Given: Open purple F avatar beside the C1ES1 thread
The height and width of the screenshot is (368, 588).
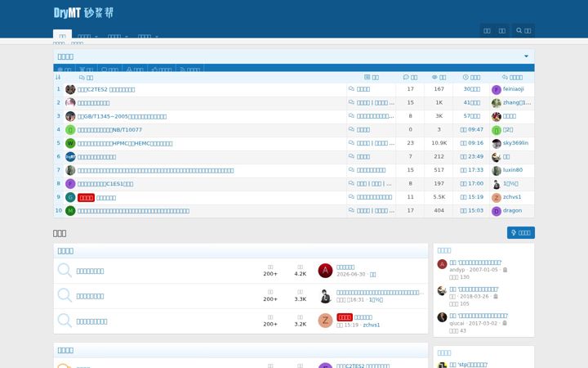Looking at the screenshot, I should click(70, 184).
